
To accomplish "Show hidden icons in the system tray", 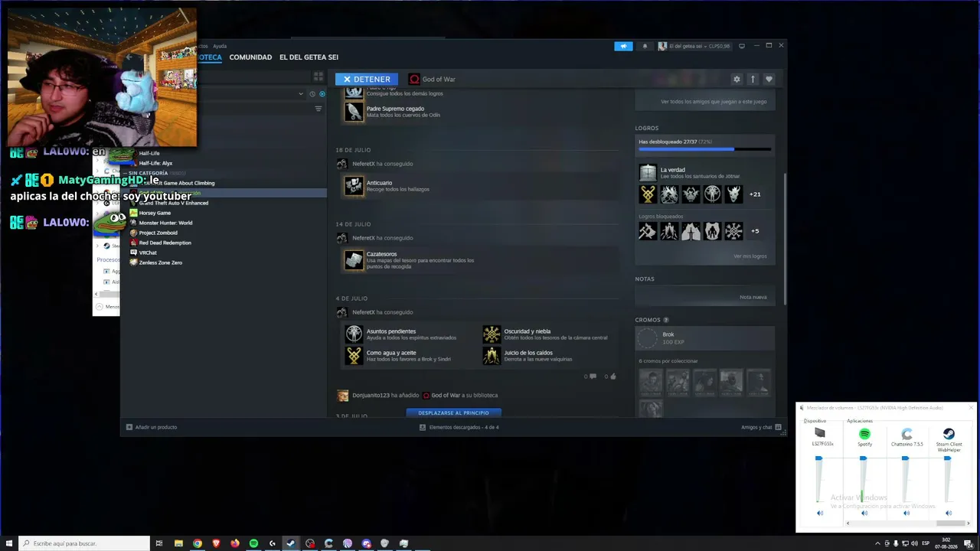I will pyautogui.click(x=877, y=543).
